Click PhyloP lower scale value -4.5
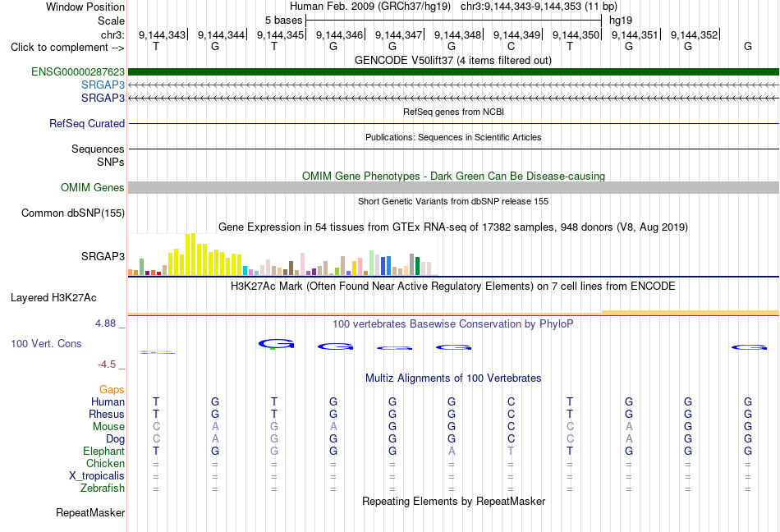 point(107,365)
